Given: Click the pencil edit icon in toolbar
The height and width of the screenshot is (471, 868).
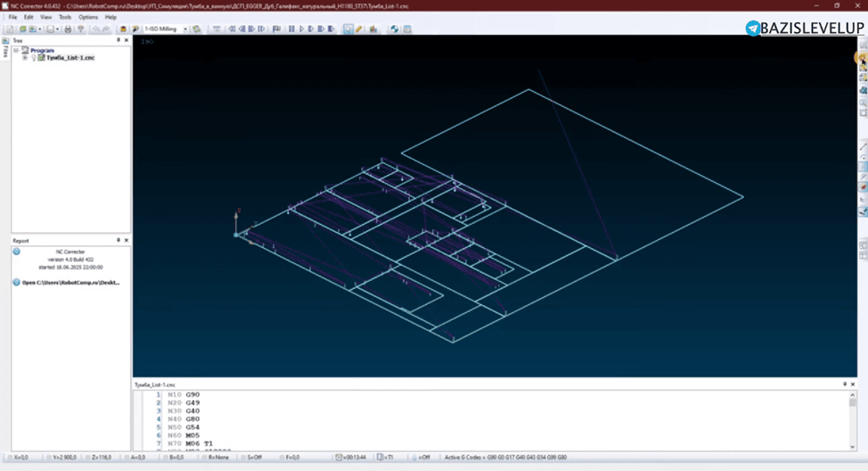Looking at the screenshot, I should [x=359, y=29].
